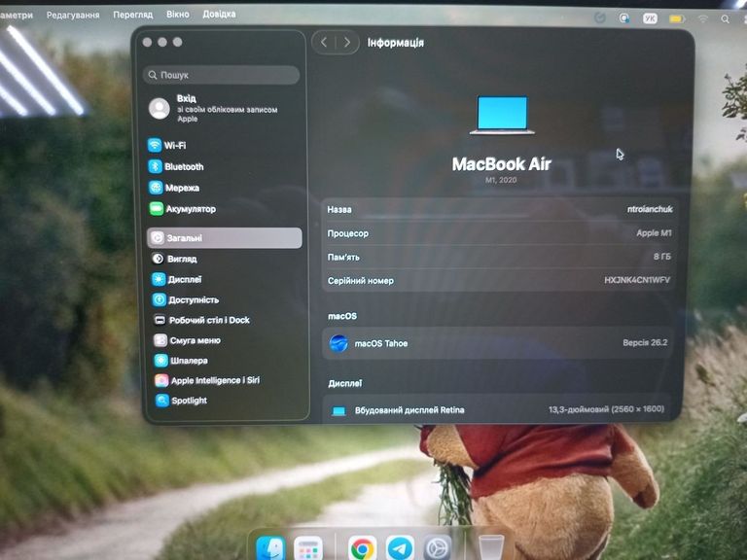This screenshot has width=747, height=560.
Task: Open the Вікно menu
Action: pyautogui.click(x=178, y=15)
